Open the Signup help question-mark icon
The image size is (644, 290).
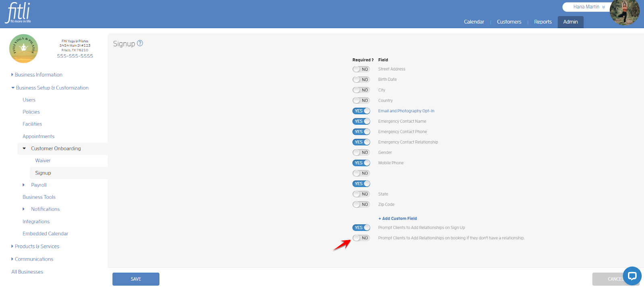pos(140,43)
